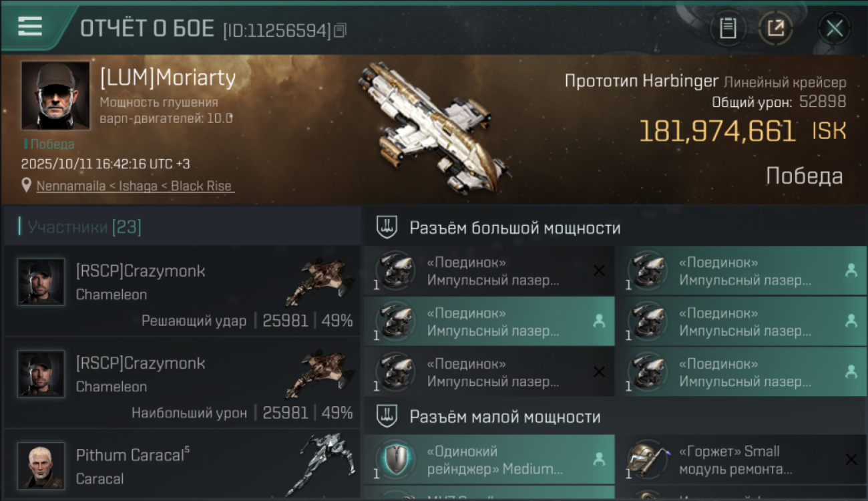Viewport: 868px width, 501px height.
Task: Click the Разъём большой мощности slot icon
Action: [385, 228]
